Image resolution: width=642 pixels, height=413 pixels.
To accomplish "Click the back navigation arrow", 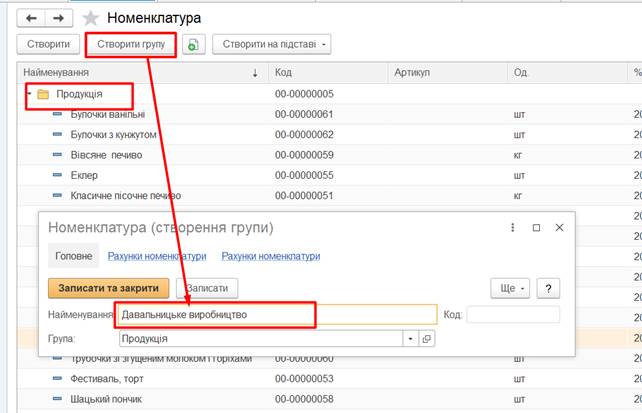I will 30,18.
